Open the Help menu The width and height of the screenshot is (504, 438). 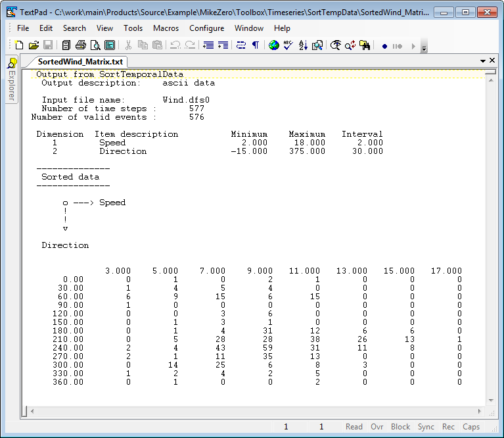click(282, 28)
